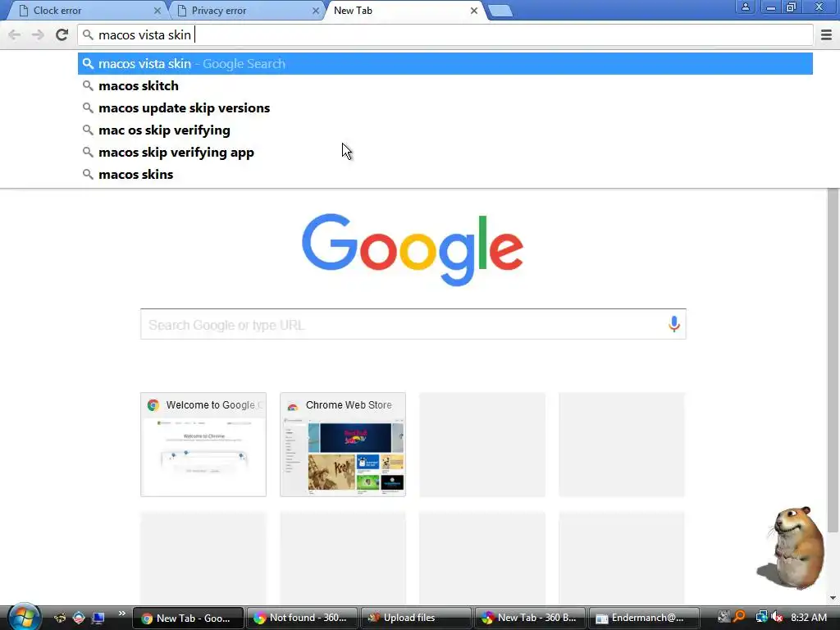The width and height of the screenshot is (840, 630).
Task: Open the Chrome hamburger menu
Action: (x=826, y=34)
